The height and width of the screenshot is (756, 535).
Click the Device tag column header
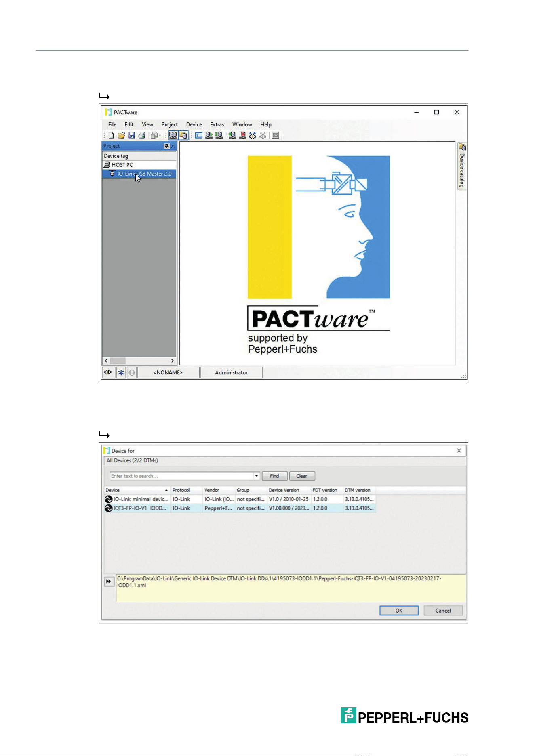pos(139,156)
